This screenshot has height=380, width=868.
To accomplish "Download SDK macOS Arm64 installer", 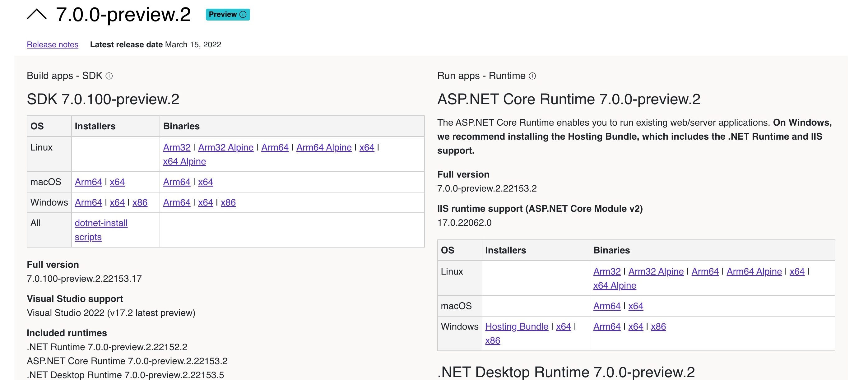I will pos(88,182).
